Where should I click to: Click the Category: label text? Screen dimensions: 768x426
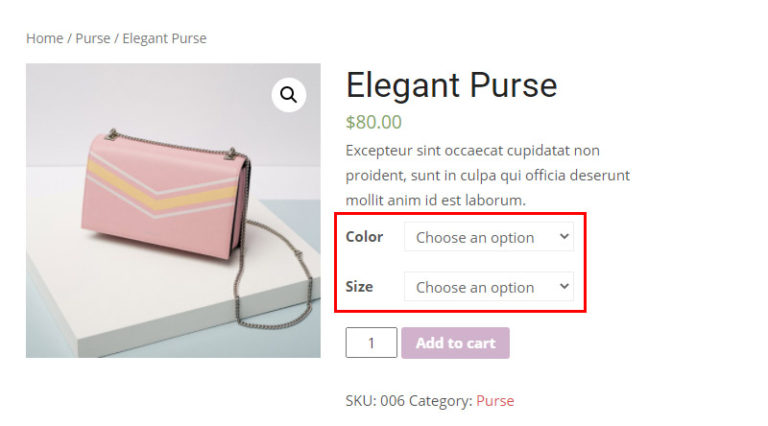click(440, 401)
